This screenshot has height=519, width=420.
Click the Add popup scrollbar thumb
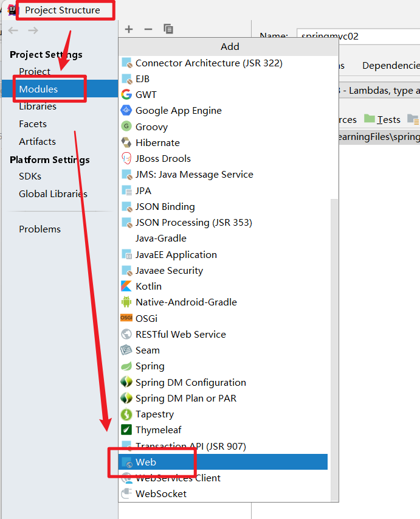334,350
